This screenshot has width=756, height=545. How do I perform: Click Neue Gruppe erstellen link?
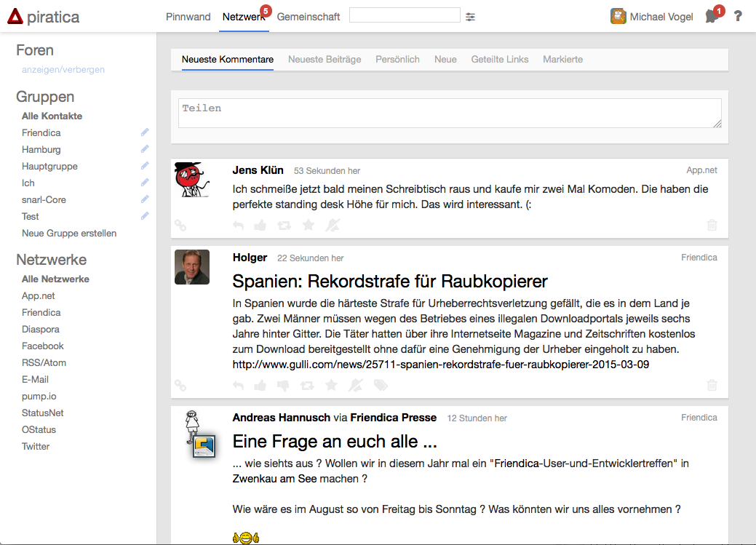click(69, 234)
